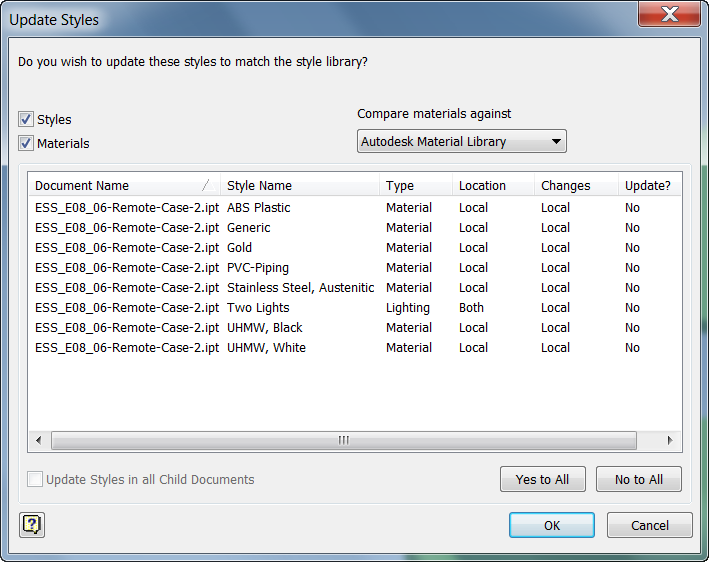Click document name in Two Lights row

(x=127, y=307)
